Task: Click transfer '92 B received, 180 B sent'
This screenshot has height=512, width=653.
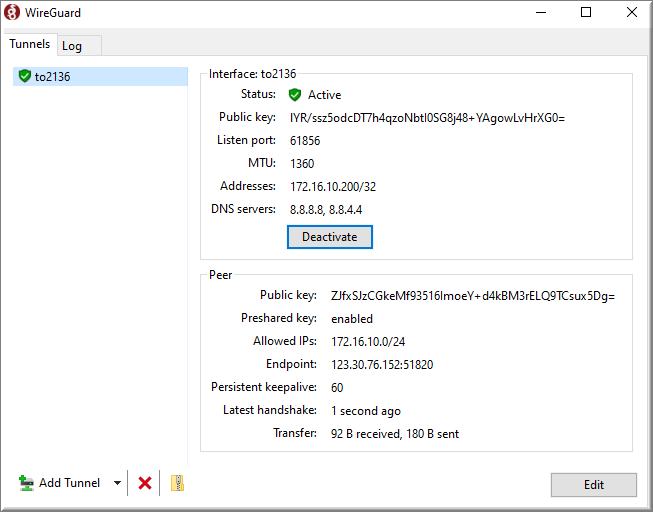Action: [395, 434]
